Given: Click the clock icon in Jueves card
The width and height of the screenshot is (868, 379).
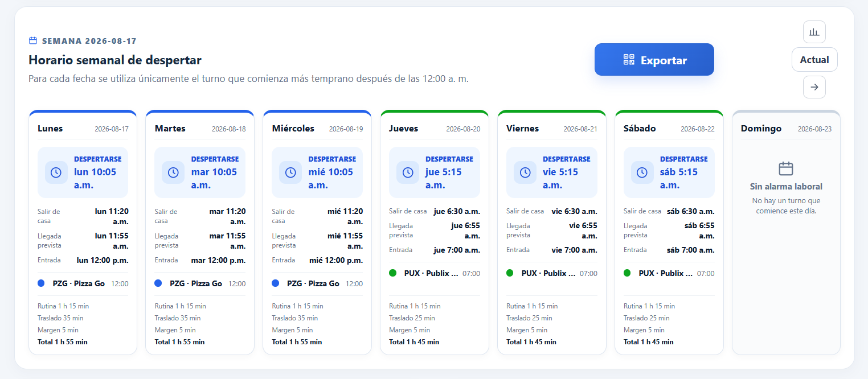Looking at the screenshot, I should coord(408,172).
